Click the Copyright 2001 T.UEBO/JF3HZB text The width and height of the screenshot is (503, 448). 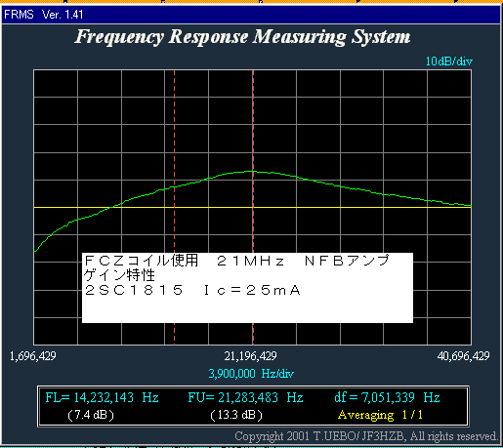tap(366, 436)
